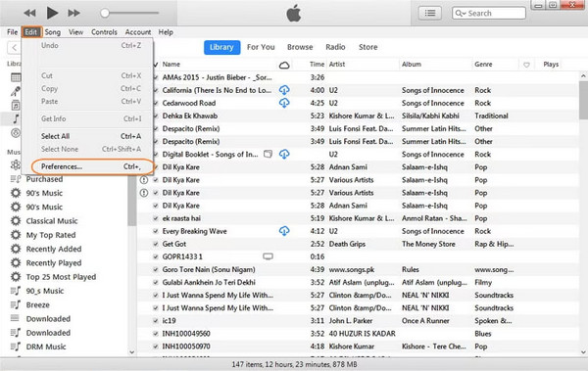This screenshot has width=588, height=371.
Task: Click the volume slider knob
Action: pyautogui.click(x=105, y=13)
